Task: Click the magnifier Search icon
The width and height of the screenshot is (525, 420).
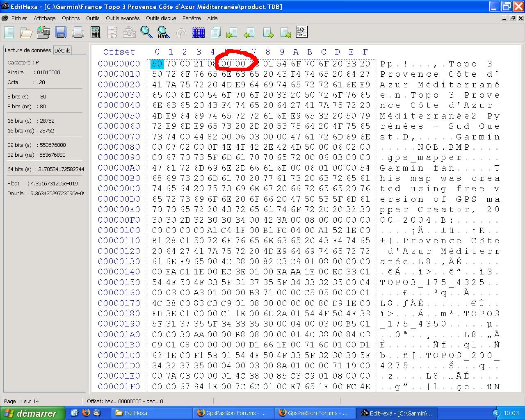Action: click(146, 32)
